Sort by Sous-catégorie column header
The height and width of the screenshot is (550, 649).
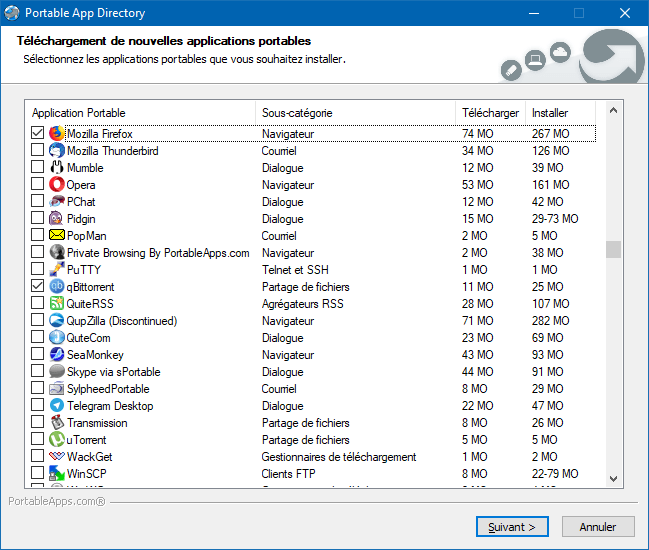(356, 113)
